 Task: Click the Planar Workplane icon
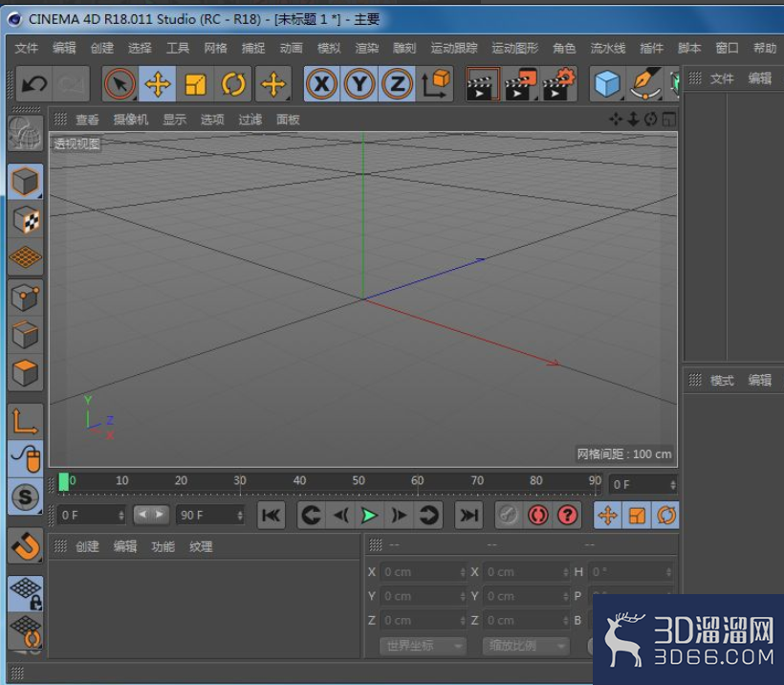click(x=25, y=632)
